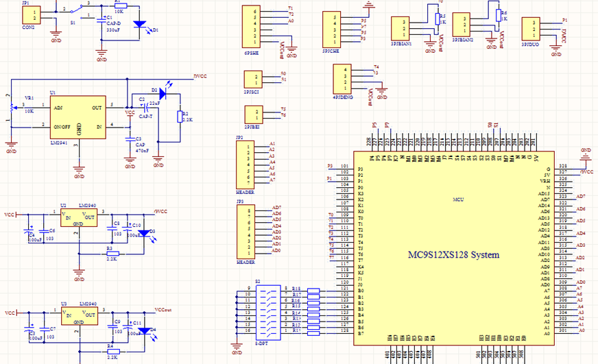The width and height of the screenshot is (598, 364).
Task: Click the R4 2.2K resistor
Action: (114, 352)
